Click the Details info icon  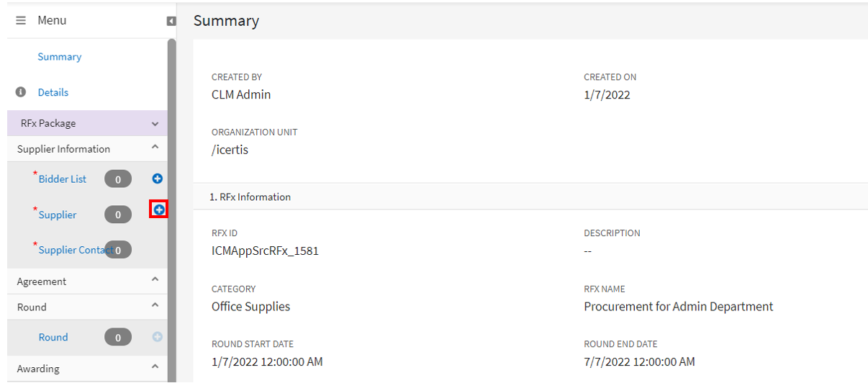tap(21, 92)
